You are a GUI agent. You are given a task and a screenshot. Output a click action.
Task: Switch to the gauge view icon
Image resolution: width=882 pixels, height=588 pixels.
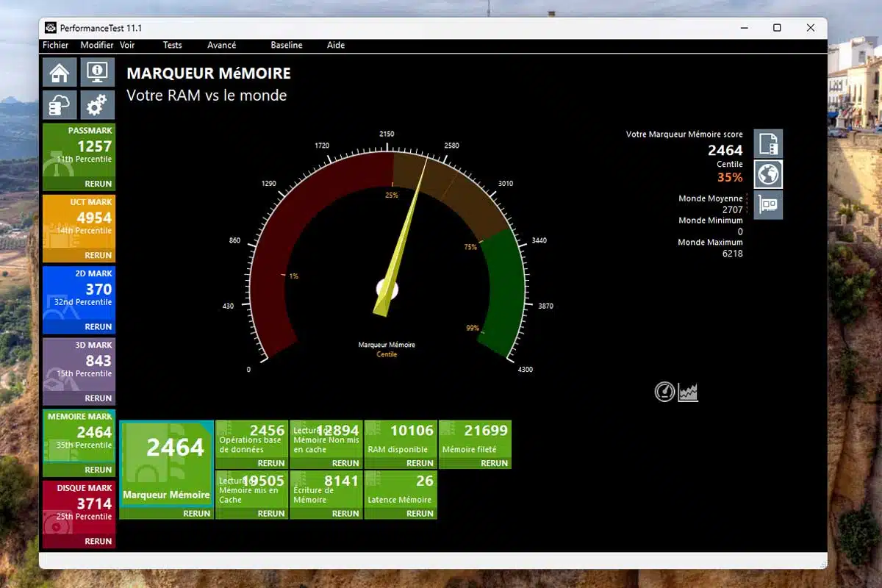point(664,392)
